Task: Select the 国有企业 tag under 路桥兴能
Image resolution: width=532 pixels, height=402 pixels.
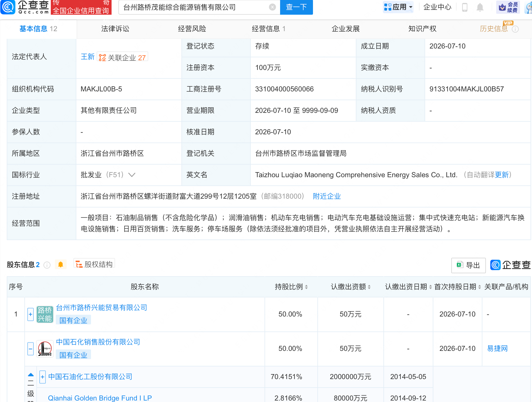Action: point(73,320)
